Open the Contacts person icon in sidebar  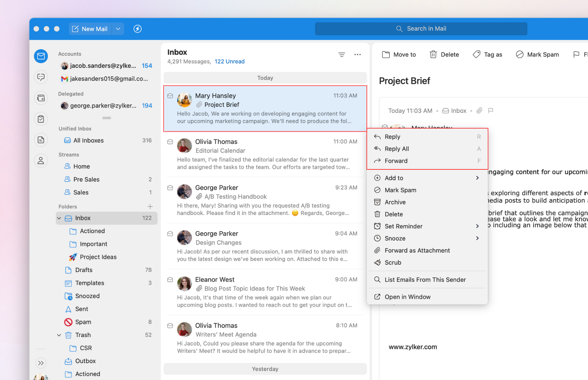coord(41,161)
